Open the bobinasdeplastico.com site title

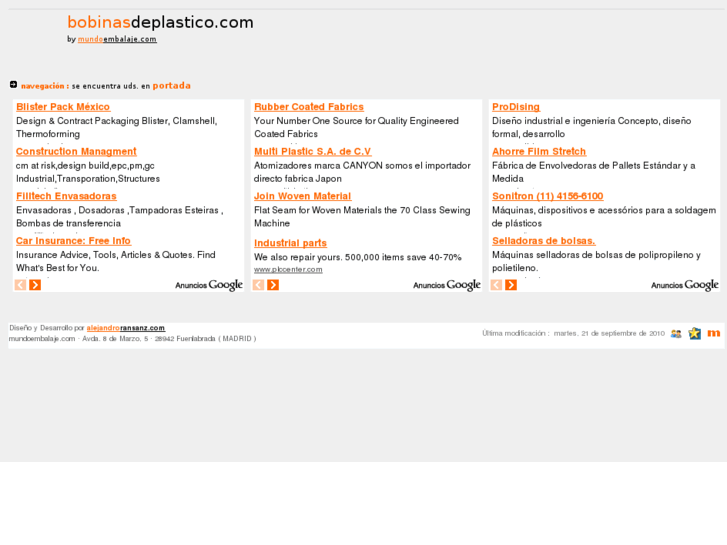click(160, 22)
